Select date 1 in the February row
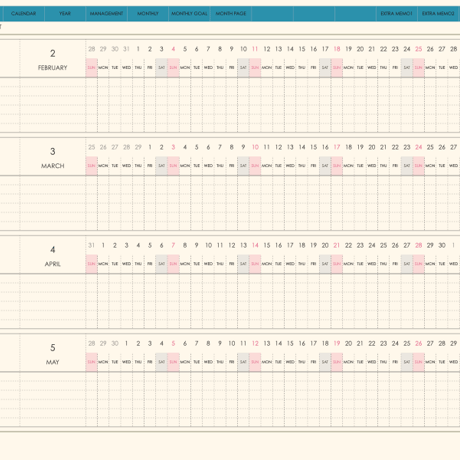This screenshot has width=460, height=460. point(138,49)
